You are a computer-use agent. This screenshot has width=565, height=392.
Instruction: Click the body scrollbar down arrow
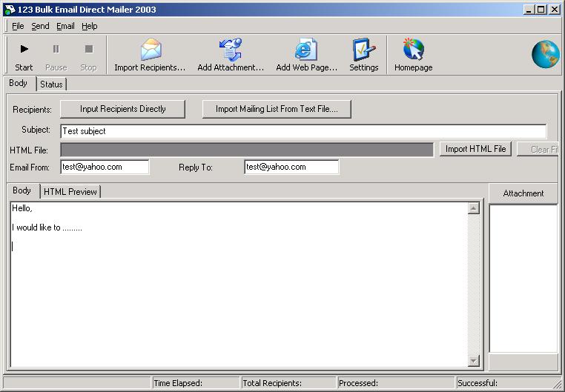(475, 361)
